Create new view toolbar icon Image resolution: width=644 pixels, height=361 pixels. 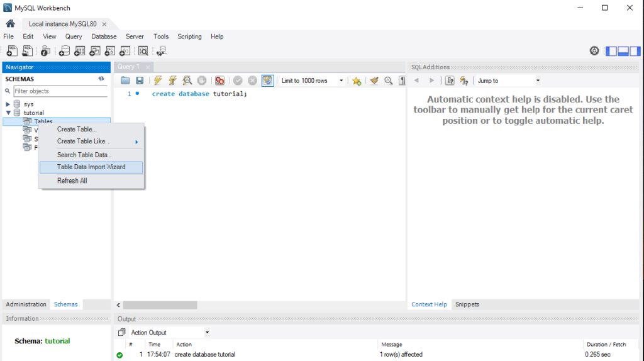click(94, 51)
